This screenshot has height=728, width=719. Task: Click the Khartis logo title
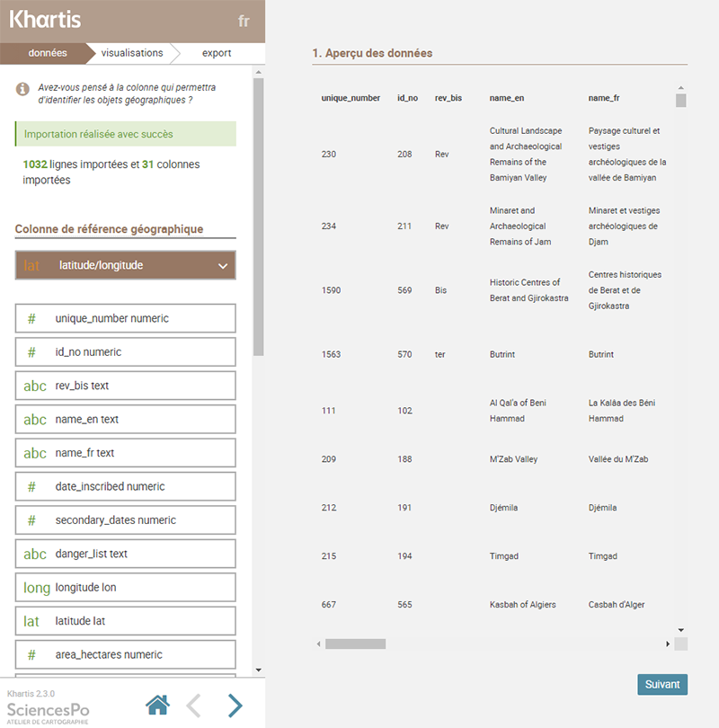point(45,20)
